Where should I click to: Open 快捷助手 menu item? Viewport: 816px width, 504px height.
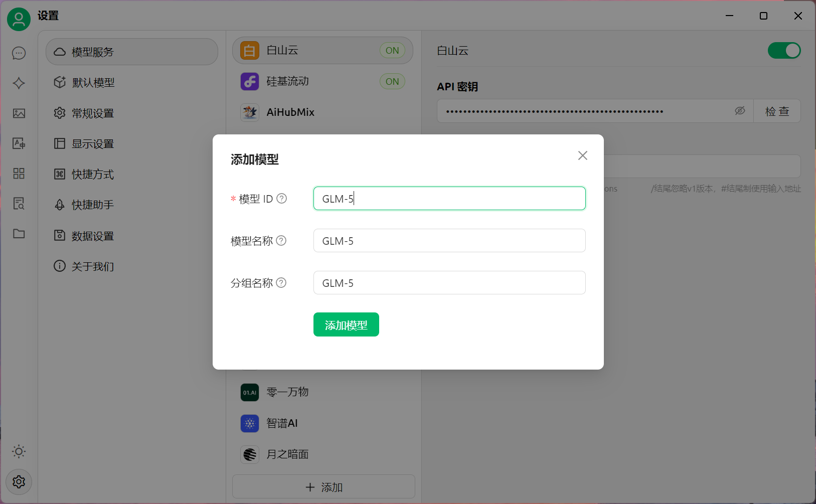(132, 205)
